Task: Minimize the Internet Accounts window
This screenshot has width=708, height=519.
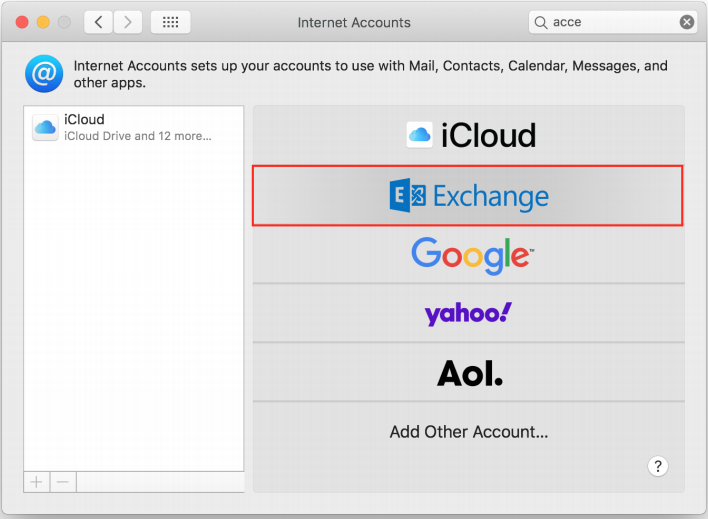Action: (x=43, y=22)
